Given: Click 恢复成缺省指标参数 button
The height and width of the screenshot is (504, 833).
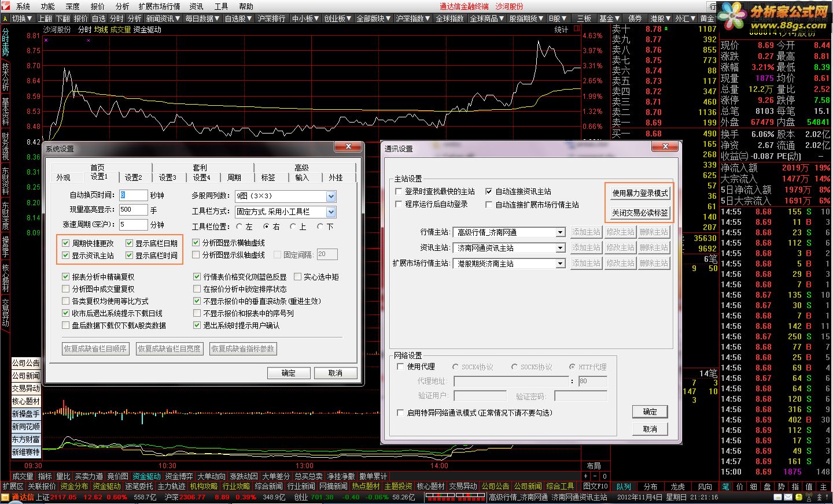Looking at the screenshot, I should (x=243, y=349).
